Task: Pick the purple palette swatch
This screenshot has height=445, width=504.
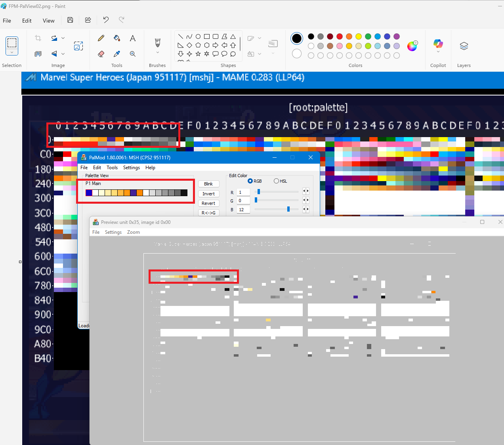Action: click(x=397, y=36)
